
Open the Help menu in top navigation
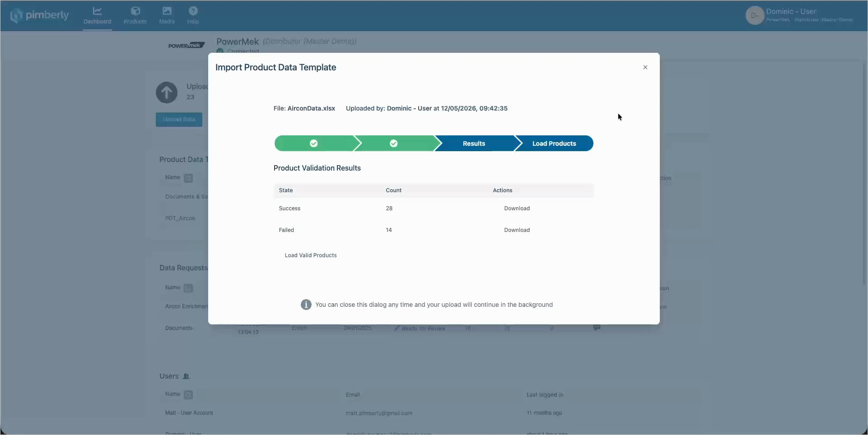tap(193, 16)
